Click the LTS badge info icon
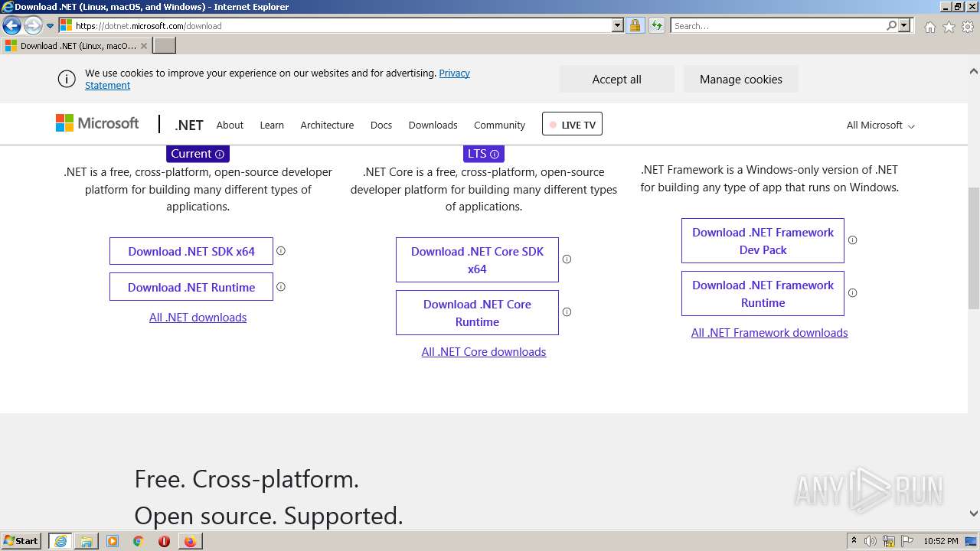 click(x=495, y=154)
